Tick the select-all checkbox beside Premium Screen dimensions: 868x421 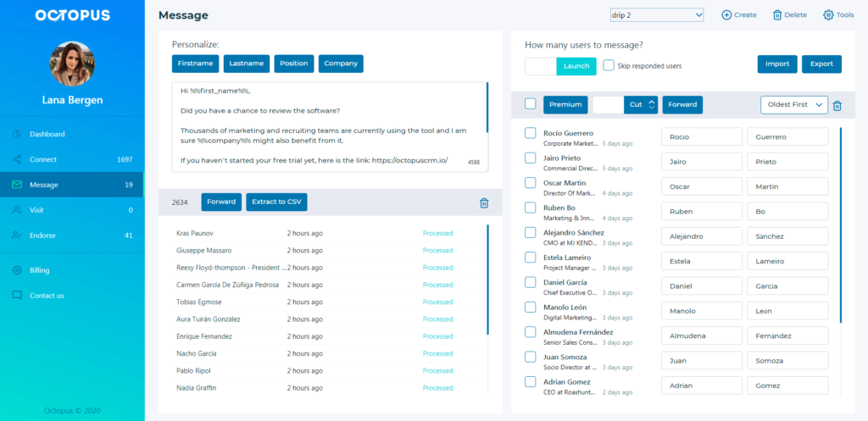click(531, 103)
